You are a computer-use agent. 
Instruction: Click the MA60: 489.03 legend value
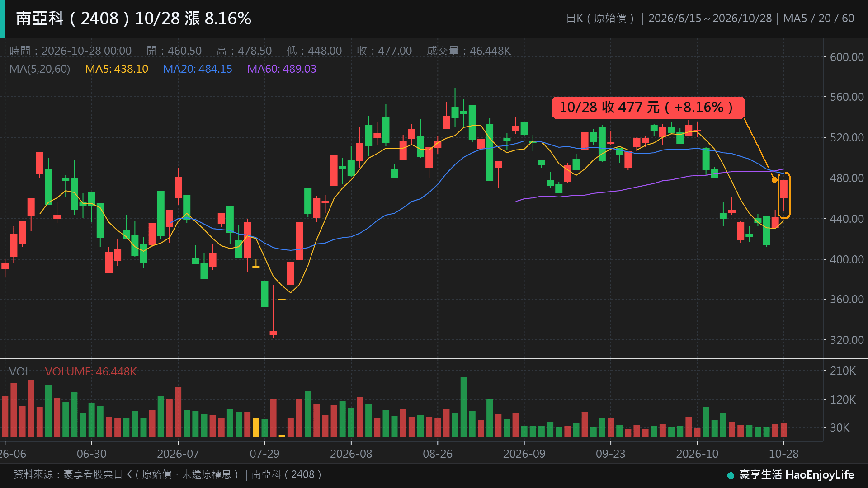(x=282, y=69)
